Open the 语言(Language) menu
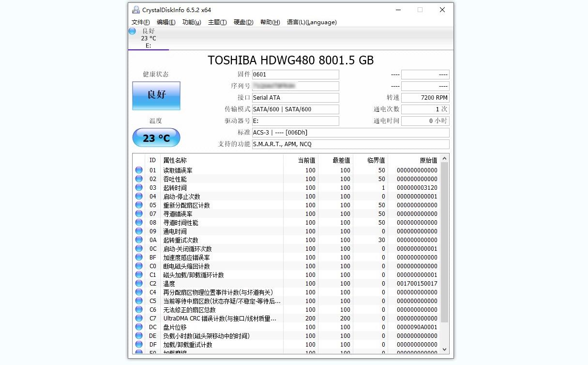The width and height of the screenshot is (588, 365). tap(311, 22)
